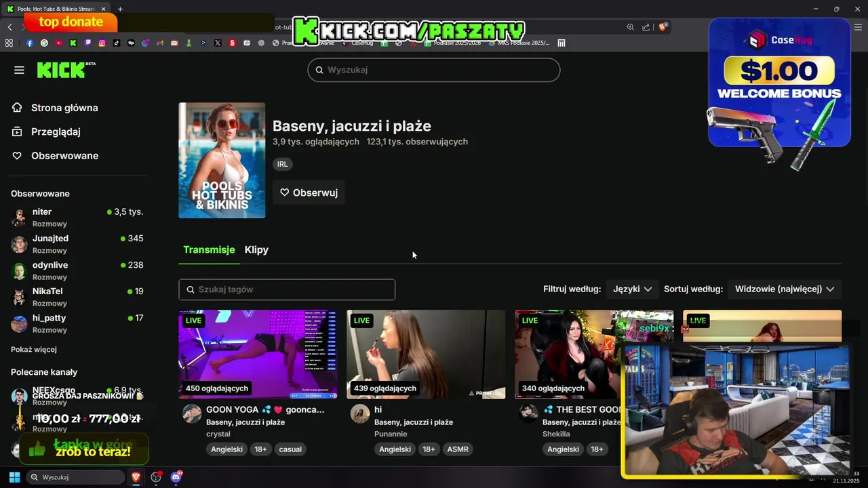
Task: Open the followed channel NikaTel
Action: [x=77, y=297]
